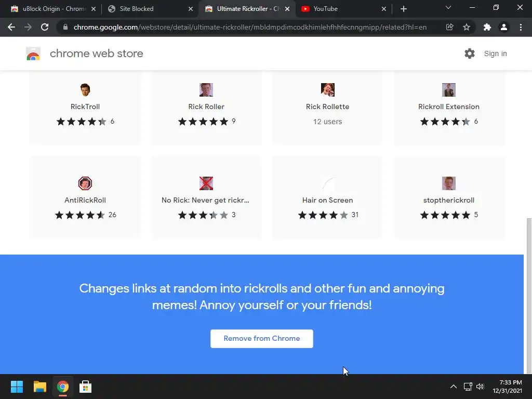
Task: Close the uBlock Origin tab
Action: tap(94, 9)
